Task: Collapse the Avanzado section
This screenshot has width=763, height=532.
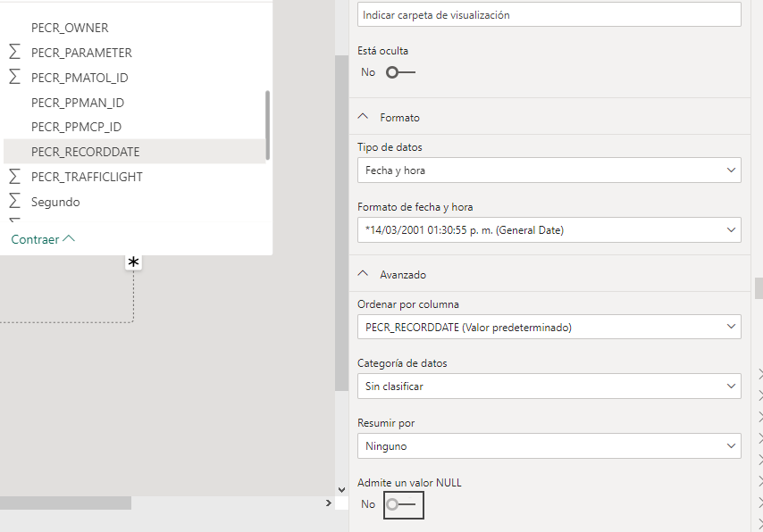Action: [x=363, y=274]
